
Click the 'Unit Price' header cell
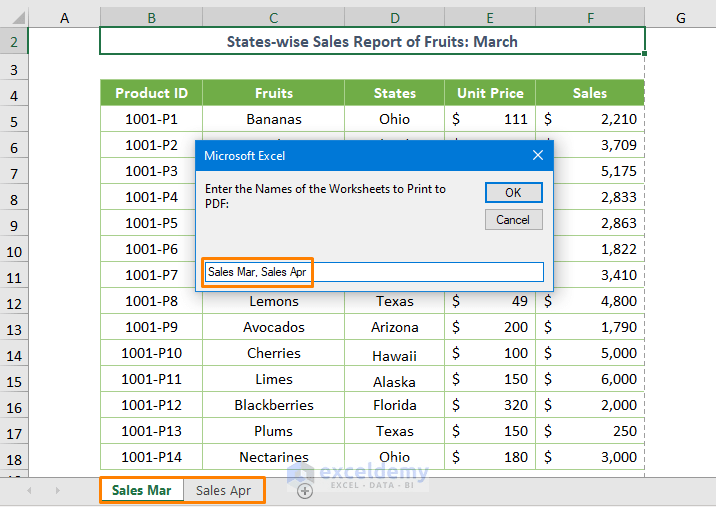point(490,93)
